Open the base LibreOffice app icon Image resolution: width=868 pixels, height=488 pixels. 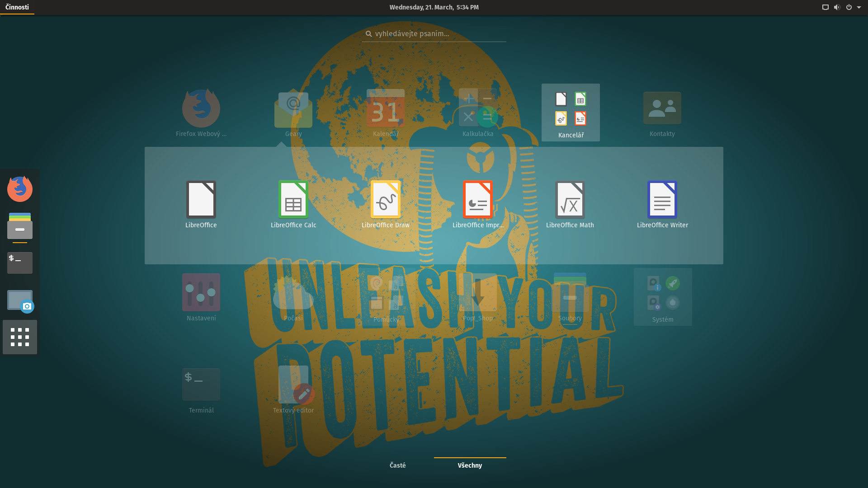(x=201, y=200)
